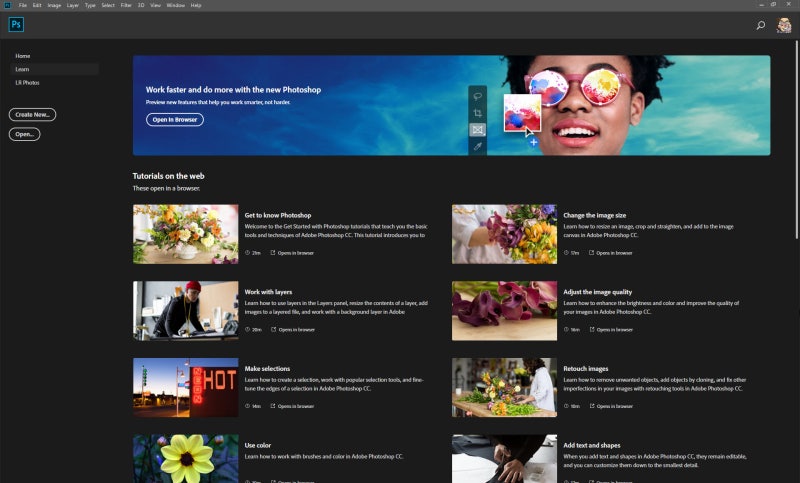Open the 3D menu
Image resolution: width=800 pixels, height=483 pixels.
(x=141, y=5)
